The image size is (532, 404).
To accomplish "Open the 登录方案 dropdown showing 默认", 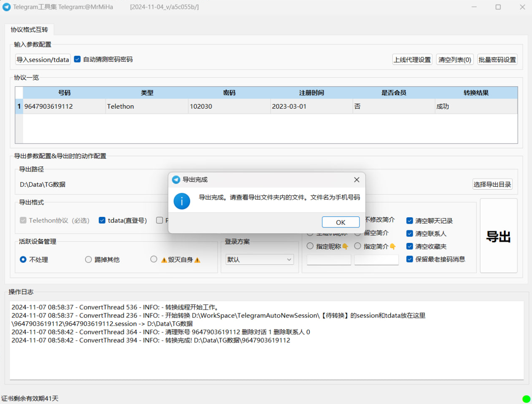I will click(x=259, y=260).
